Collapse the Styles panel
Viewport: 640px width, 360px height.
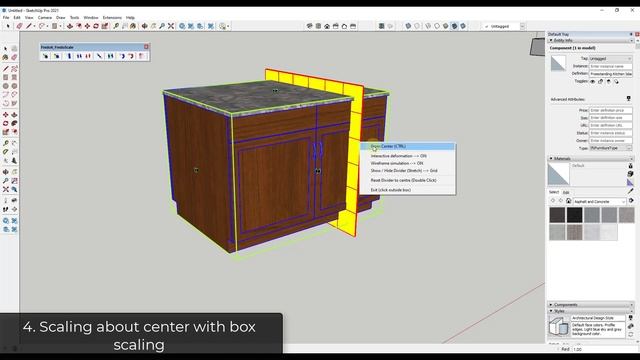551,311
